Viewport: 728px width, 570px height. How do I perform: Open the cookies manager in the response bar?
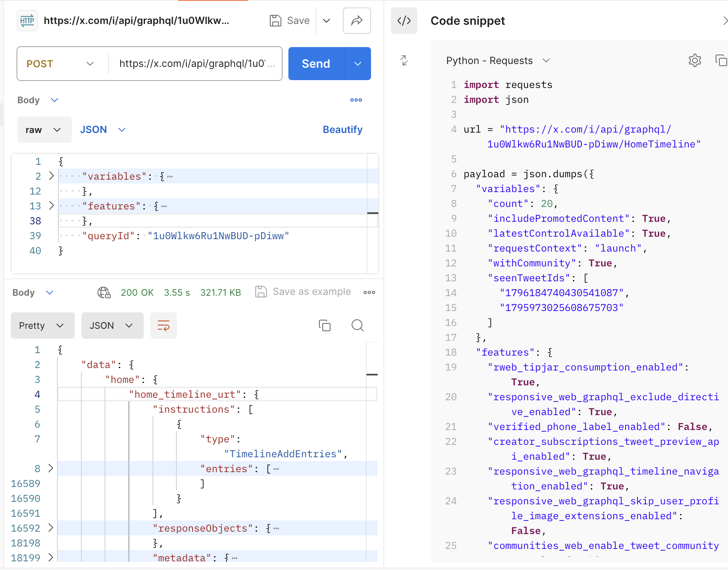click(x=104, y=292)
